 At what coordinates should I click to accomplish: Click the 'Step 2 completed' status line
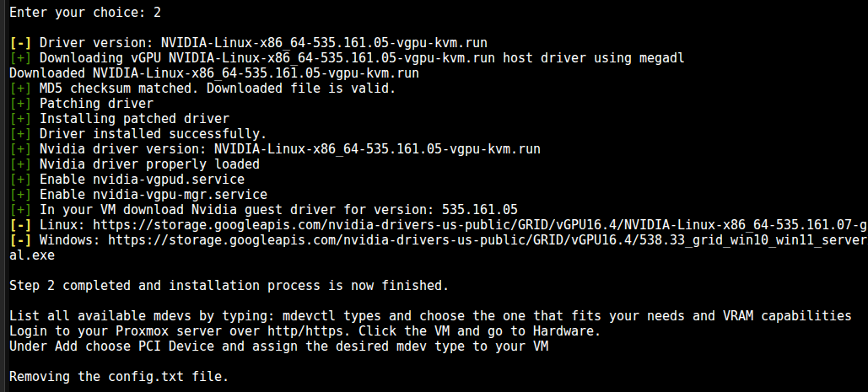tap(229, 286)
